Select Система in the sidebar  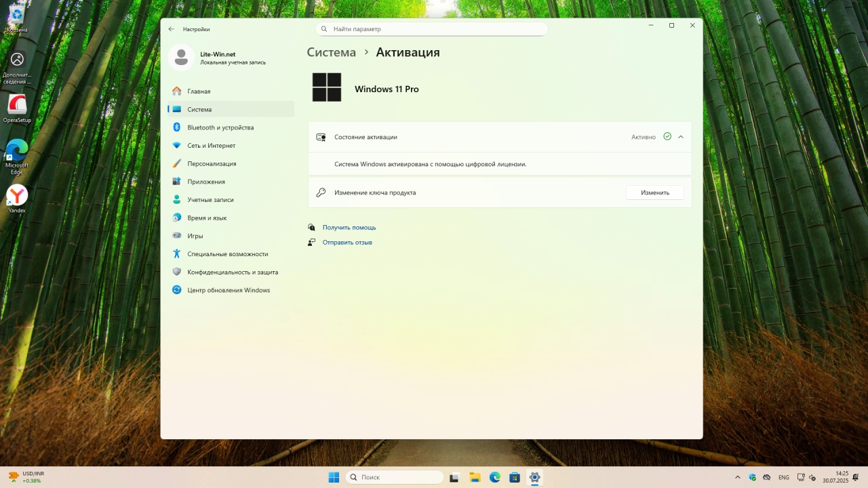(x=231, y=109)
